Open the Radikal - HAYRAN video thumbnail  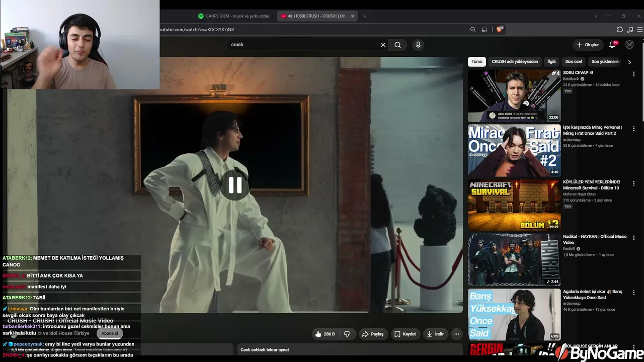pos(514,260)
